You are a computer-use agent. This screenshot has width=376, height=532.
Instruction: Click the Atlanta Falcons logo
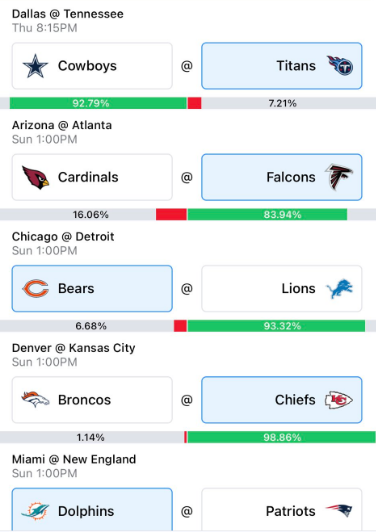(339, 177)
